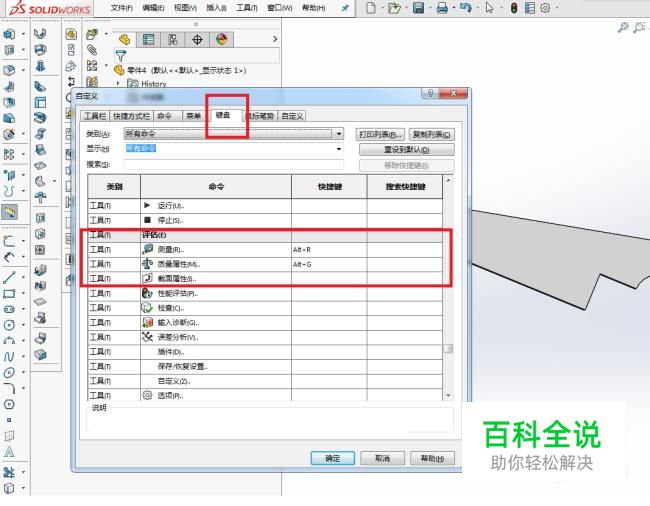Switch to the 快捷方式栏 tab

click(131, 116)
